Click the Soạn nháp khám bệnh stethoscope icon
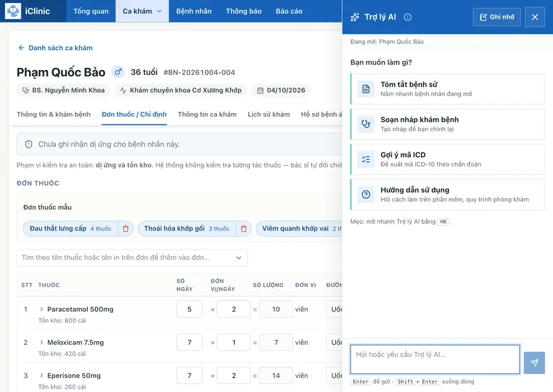Image resolution: width=553 pixels, height=392 pixels. tap(366, 124)
